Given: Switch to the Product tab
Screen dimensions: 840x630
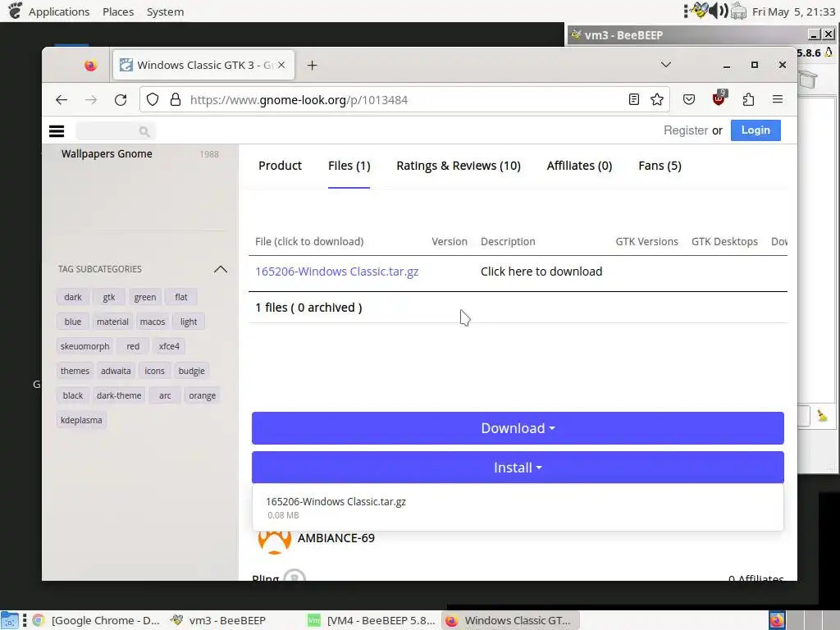Looking at the screenshot, I should point(280,166).
